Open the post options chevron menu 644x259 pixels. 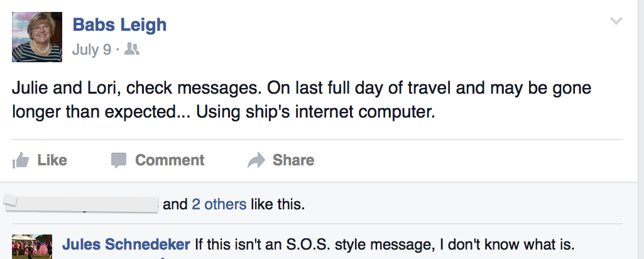point(616,21)
